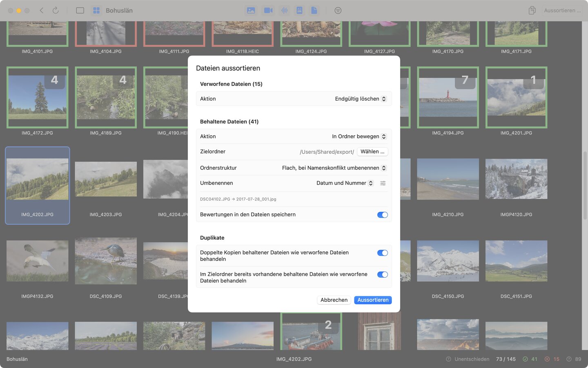
Task: Click the 73 / 145 counter
Action: pyautogui.click(x=506, y=359)
